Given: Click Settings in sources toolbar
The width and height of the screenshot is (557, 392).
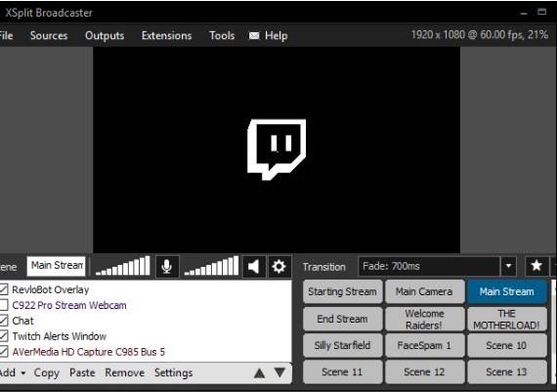Looking at the screenshot, I should click(x=173, y=372).
